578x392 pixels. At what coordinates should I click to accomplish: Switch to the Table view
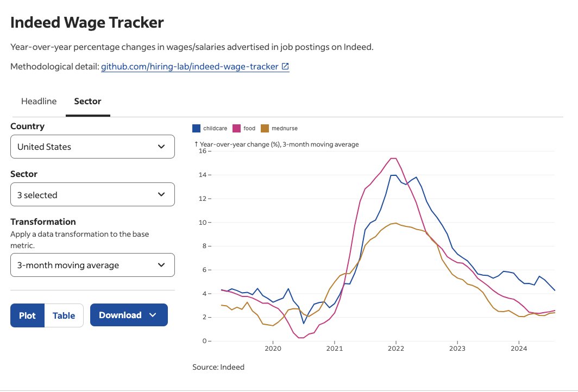tap(64, 315)
